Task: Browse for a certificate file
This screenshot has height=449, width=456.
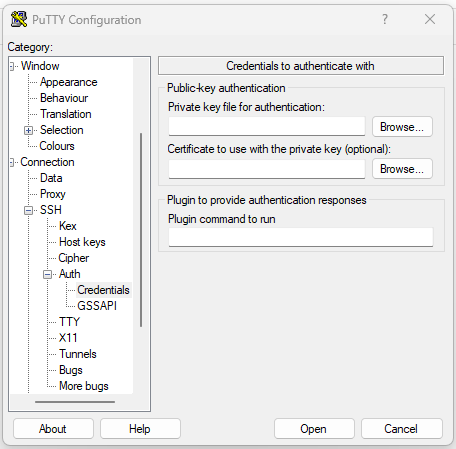Action: pos(402,169)
